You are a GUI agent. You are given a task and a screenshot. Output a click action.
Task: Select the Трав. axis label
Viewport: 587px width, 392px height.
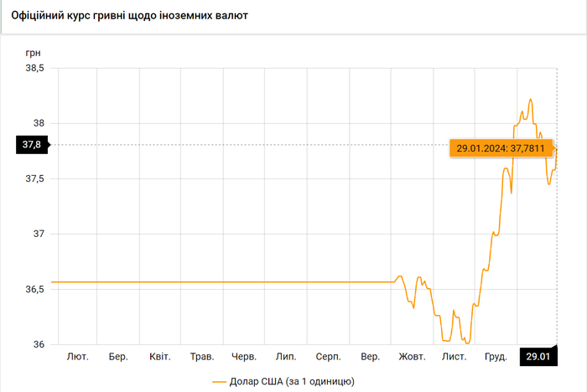pyautogui.click(x=202, y=357)
